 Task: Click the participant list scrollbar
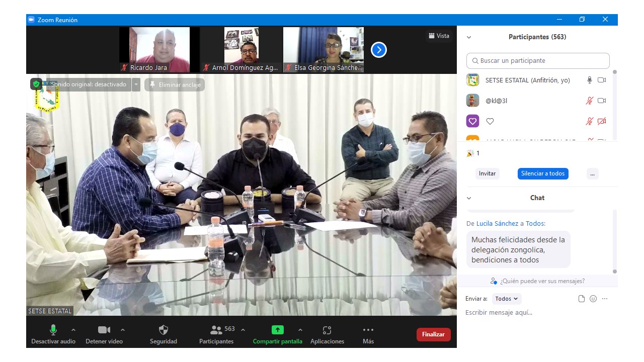click(614, 104)
